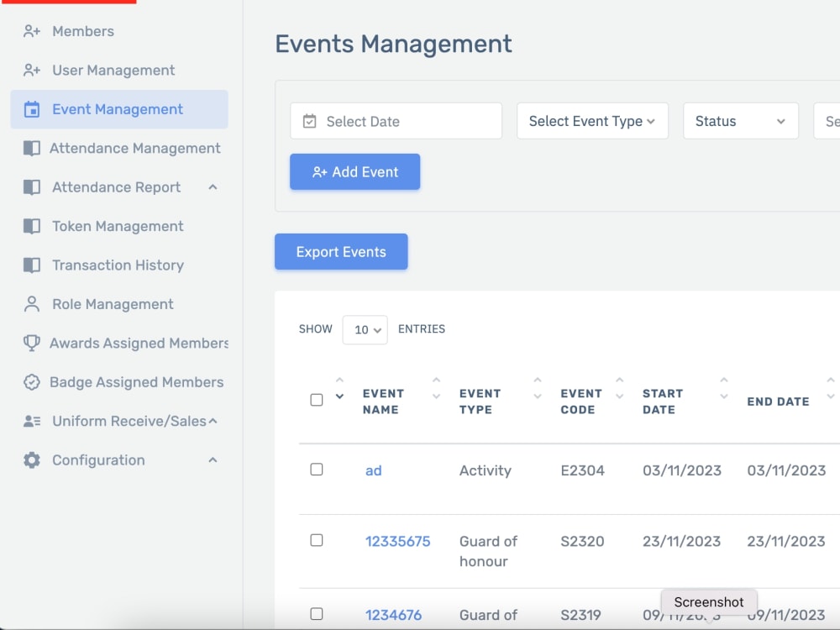Go to Attendance Management page

coord(135,149)
